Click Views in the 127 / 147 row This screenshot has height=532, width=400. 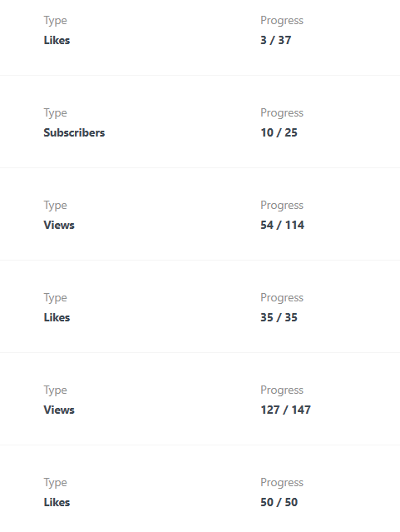click(x=59, y=410)
